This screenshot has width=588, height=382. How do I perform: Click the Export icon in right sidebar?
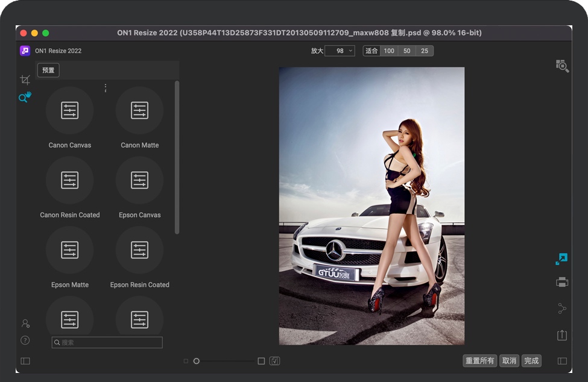coord(562,335)
